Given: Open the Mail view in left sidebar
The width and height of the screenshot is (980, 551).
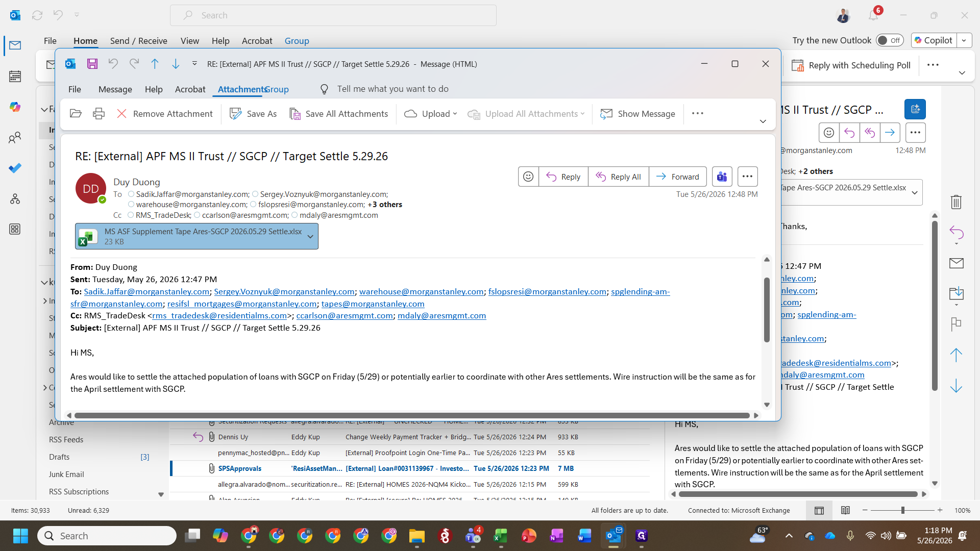Looking at the screenshot, I should [15, 45].
